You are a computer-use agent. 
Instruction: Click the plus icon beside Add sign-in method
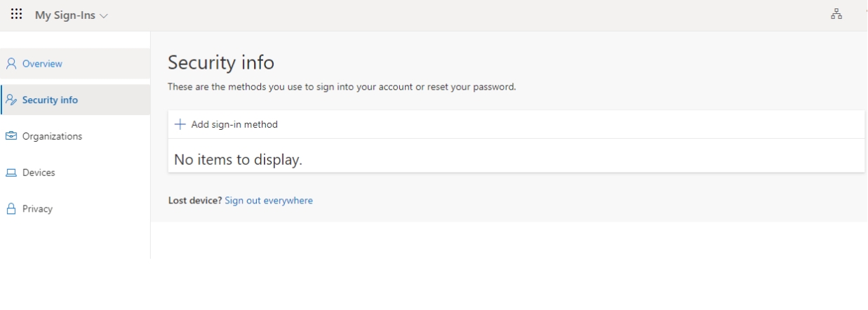[180, 125]
